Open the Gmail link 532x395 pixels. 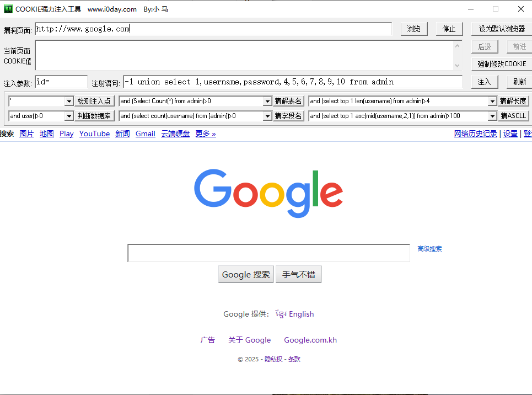coord(145,134)
